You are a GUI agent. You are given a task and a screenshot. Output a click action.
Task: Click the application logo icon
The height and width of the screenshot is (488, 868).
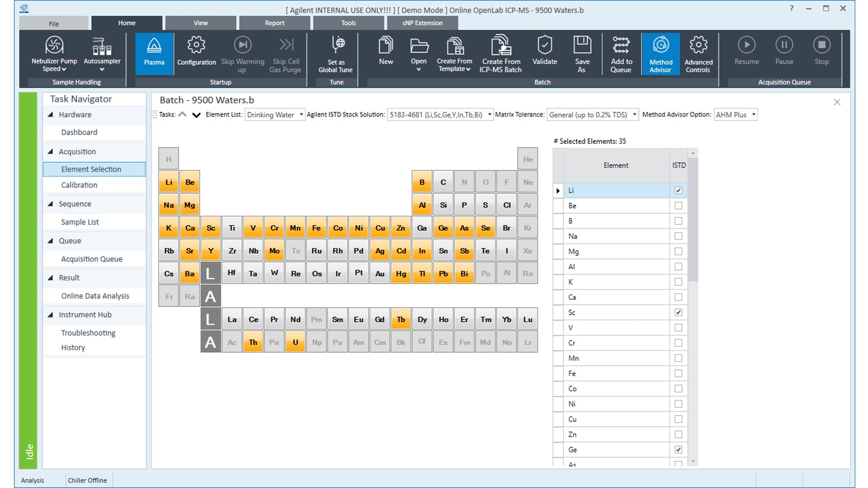pyautogui.click(x=24, y=8)
